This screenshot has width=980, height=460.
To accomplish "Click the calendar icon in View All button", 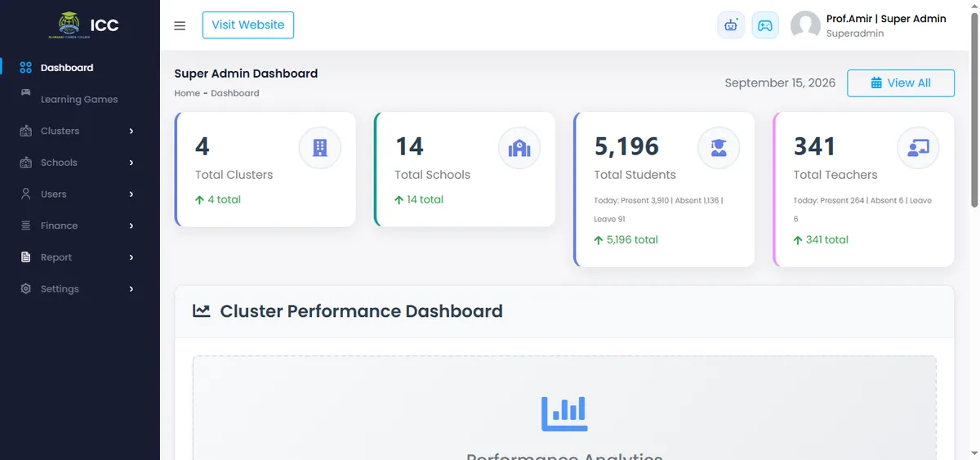I will [x=876, y=83].
